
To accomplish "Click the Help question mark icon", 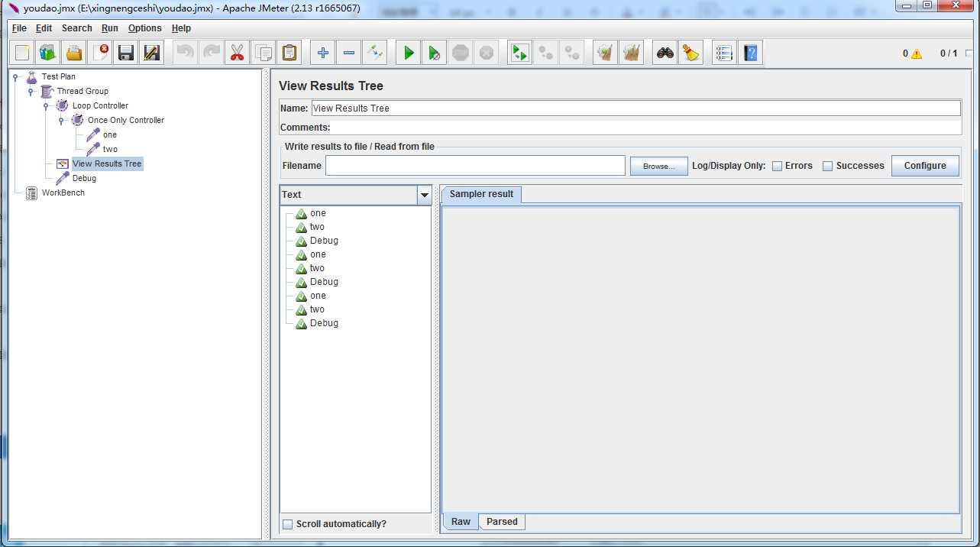I will click(x=751, y=53).
